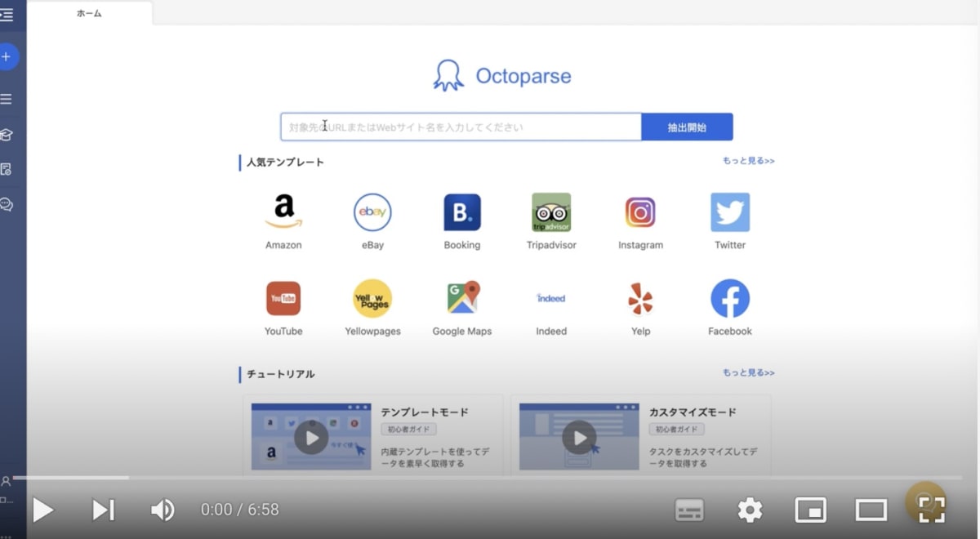The height and width of the screenshot is (539, 980).
Task: Open the eBay template
Action: pos(372,212)
